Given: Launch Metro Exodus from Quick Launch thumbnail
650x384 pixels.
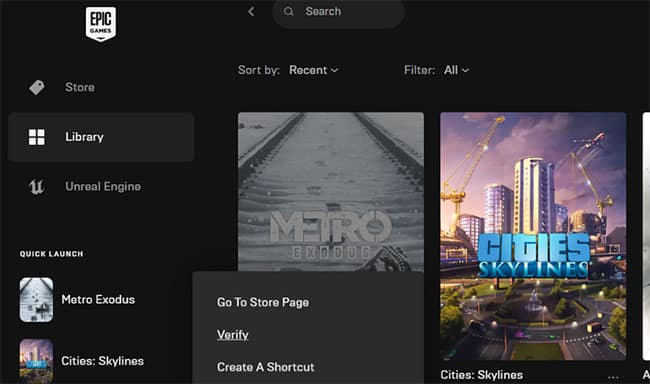Looking at the screenshot, I should click(x=36, y=300).
